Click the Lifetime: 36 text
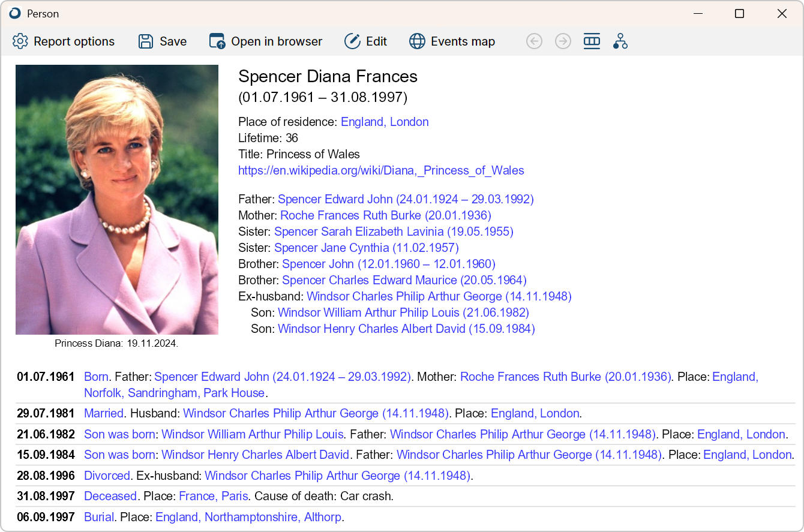The width and height of the screenshot is (804, 532). (268, 138)
